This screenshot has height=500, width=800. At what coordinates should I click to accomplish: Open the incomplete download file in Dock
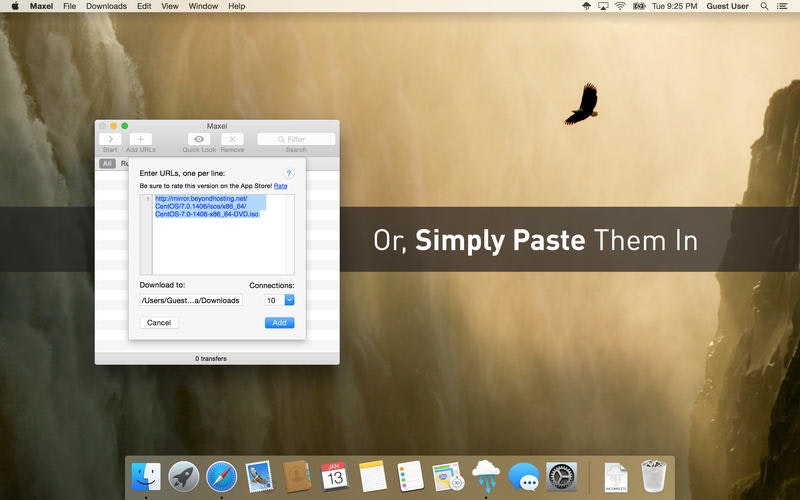point(616,477)
